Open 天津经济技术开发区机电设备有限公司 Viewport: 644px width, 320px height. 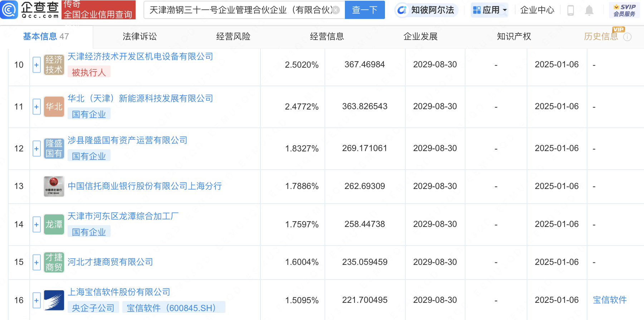(140, 57)
